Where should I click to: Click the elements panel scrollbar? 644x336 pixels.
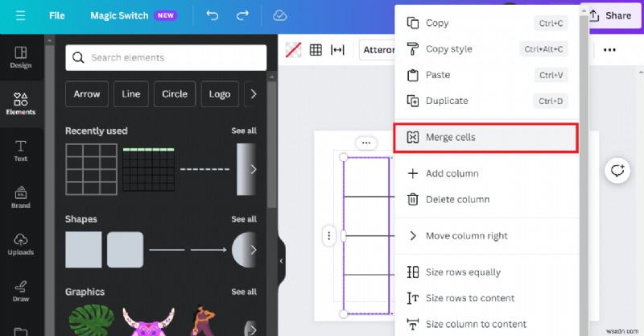(x=271, y=144)
